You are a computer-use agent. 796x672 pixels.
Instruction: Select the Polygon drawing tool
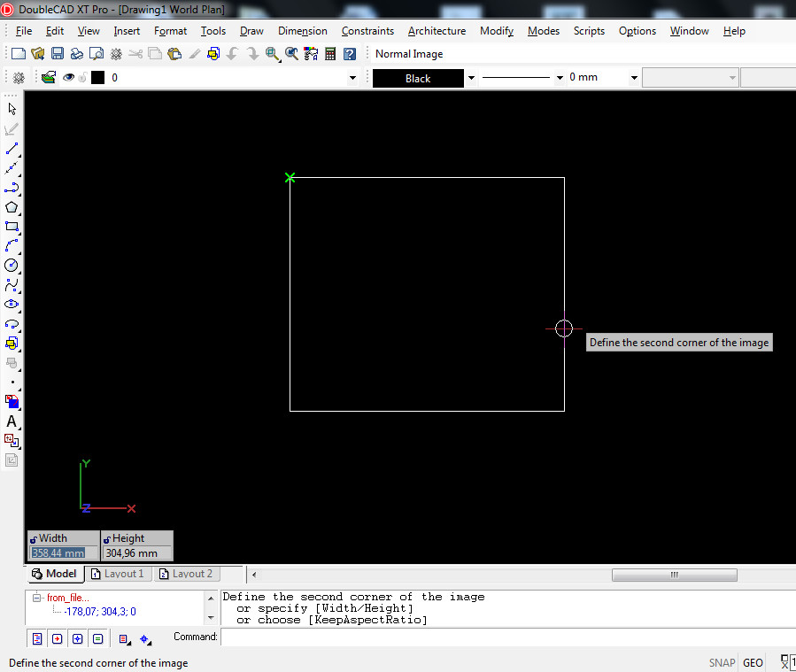tap(12, 207)
